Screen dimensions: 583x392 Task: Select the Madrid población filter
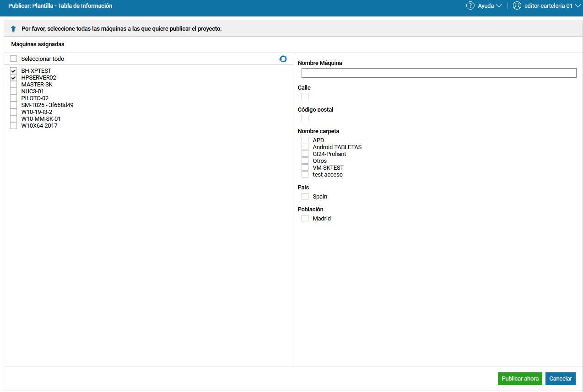[305, 219]
